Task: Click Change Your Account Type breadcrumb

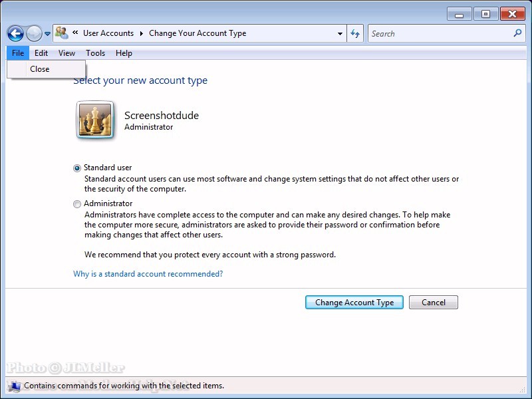Action: pyautogui.click(x=198, y=33)
